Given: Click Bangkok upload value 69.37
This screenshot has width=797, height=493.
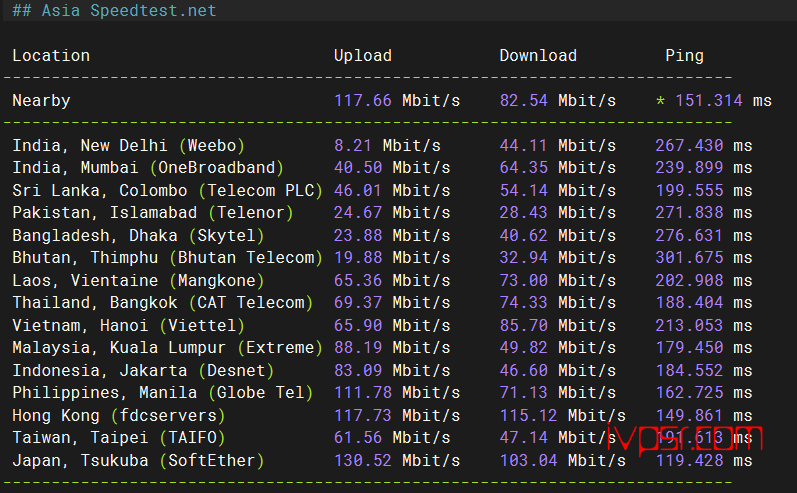Looking at the screenshot, I should (357, 302).
